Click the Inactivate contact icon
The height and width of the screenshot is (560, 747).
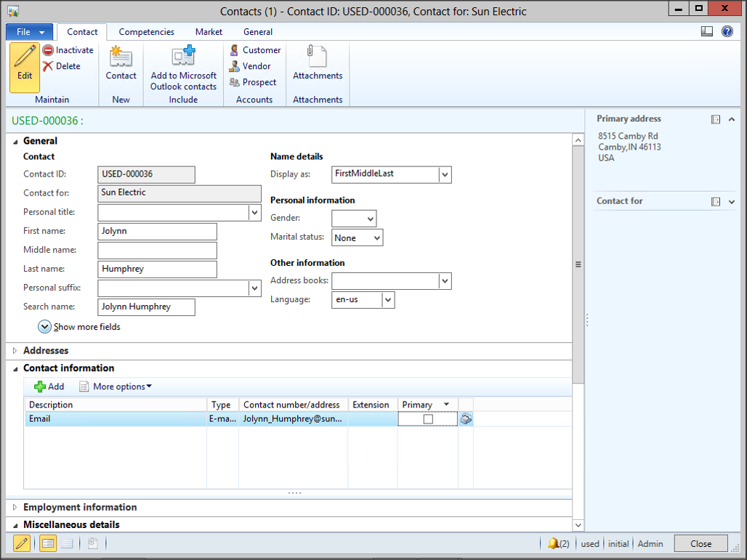point(48,50)
